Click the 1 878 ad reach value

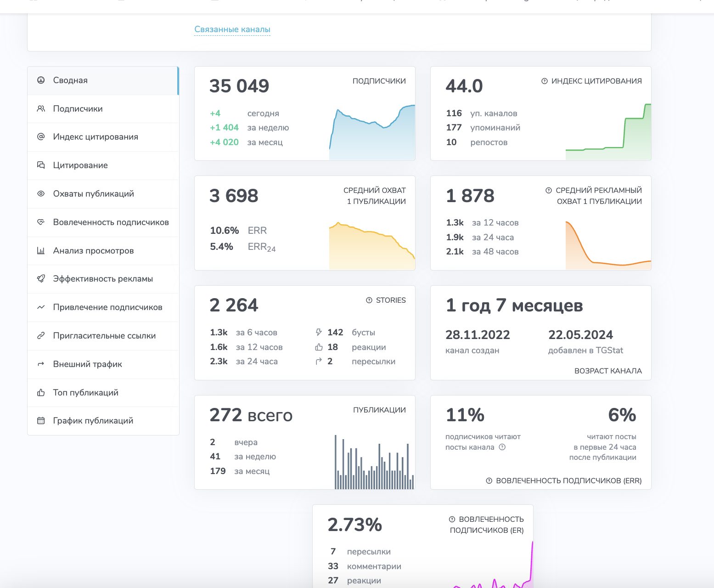(x=470, y=196)
